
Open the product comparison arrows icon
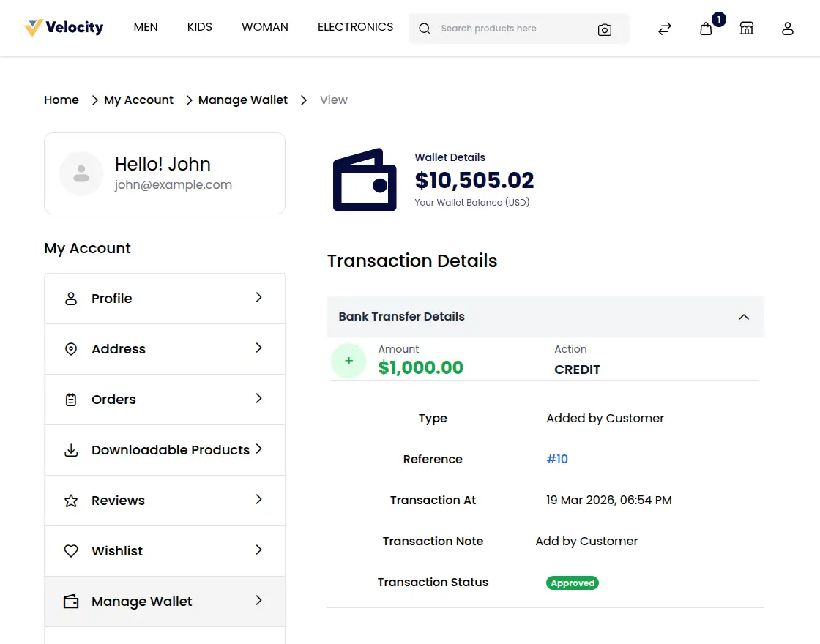click(664, 29)
